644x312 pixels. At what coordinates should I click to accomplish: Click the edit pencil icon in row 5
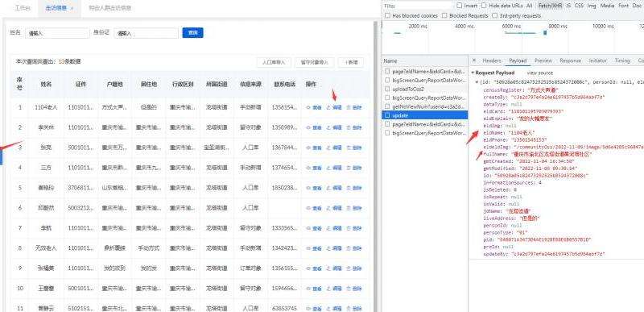328,188
